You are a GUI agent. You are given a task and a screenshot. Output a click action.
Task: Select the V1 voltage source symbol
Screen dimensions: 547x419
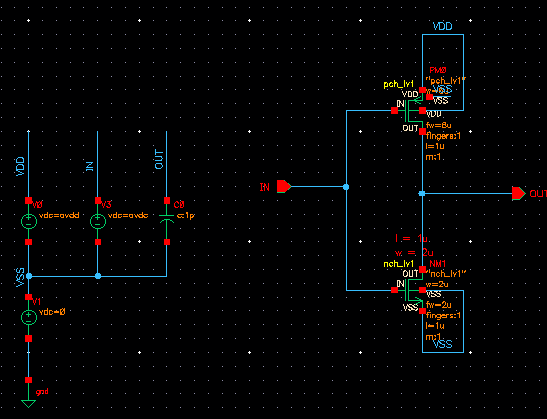click(x=29, y=317)
